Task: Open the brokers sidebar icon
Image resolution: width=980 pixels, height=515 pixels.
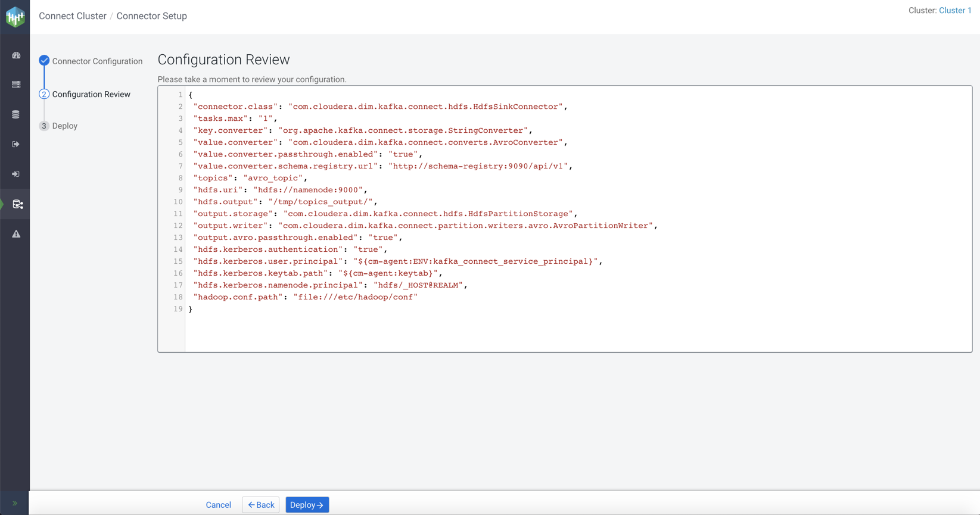Action: click(16, 85)
